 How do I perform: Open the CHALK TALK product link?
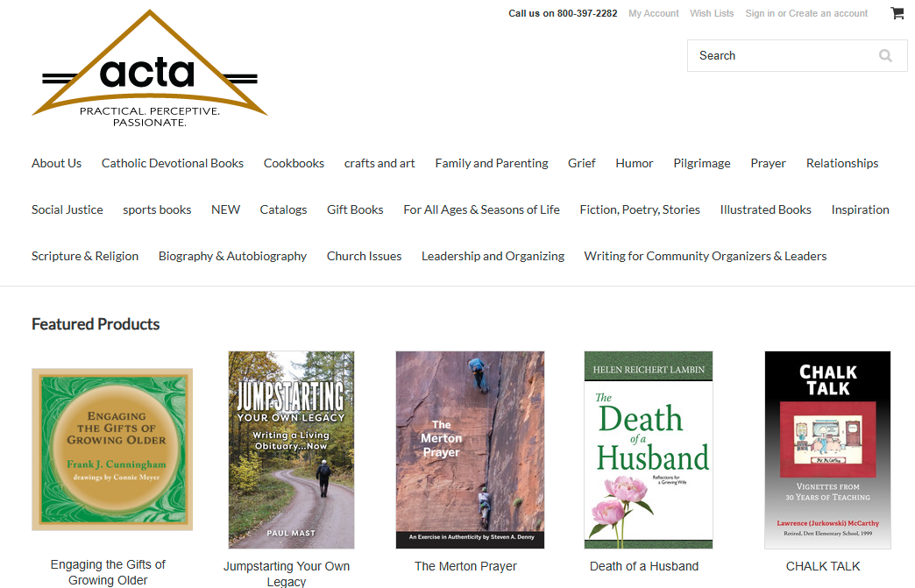pyautogui.click(x=823, y=566)
